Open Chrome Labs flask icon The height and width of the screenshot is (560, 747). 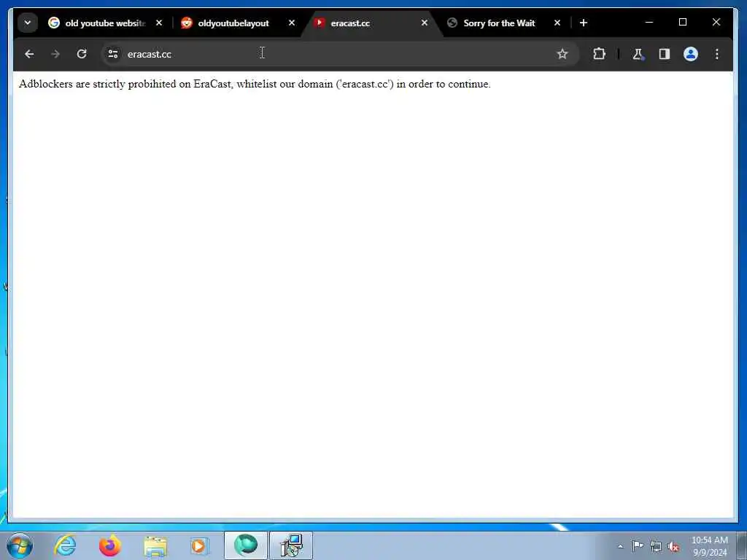638,54
